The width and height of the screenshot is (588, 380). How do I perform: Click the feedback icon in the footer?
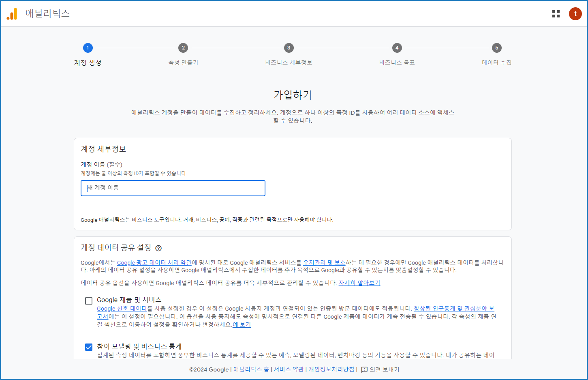pyautogui.click(x=364, y=369)
